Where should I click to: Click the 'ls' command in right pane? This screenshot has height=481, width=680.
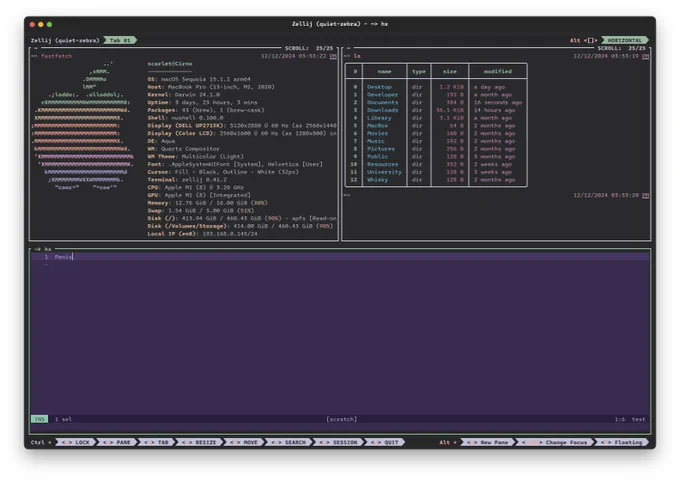pos(357,56)
